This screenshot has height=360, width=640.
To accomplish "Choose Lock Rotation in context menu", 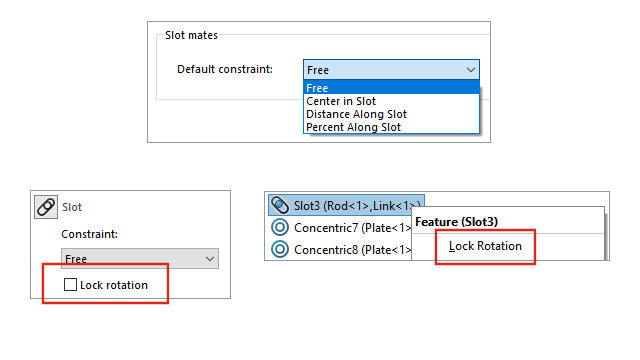I will tap(485, 246).
